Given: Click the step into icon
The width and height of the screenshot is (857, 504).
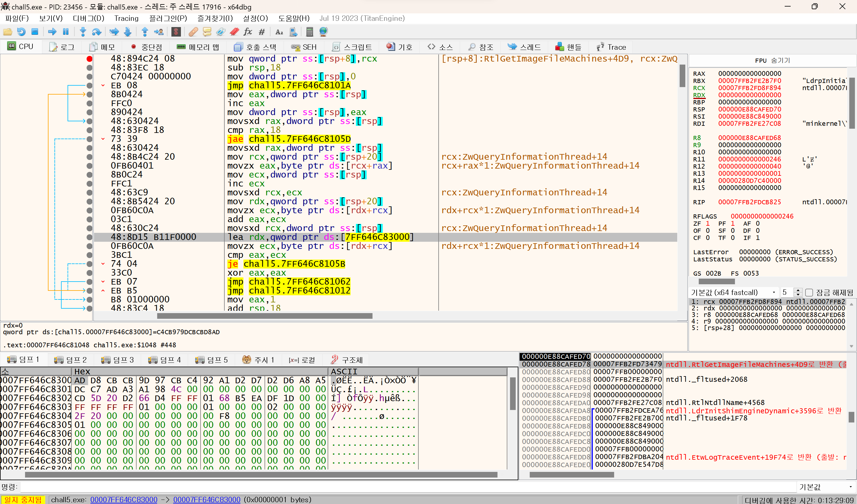Looking at the screenshot, I should pyautogui.click(x=83, y=32).
